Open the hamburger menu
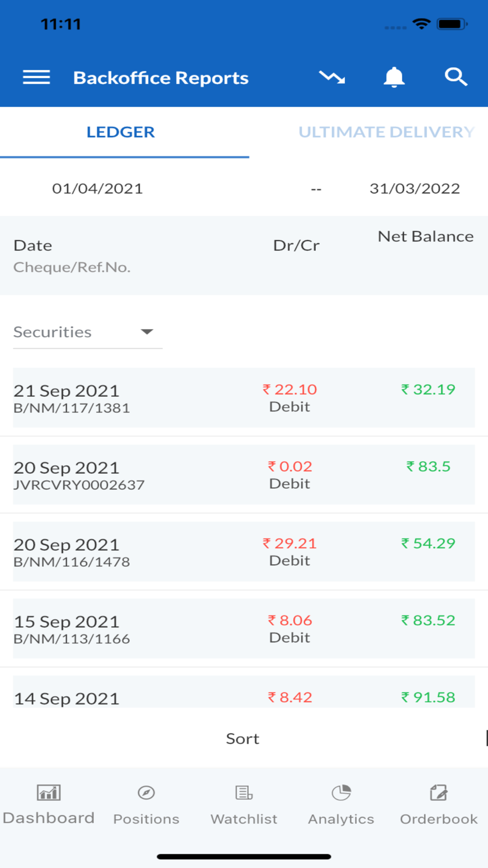The image size is (488, 868). [37, 77]
